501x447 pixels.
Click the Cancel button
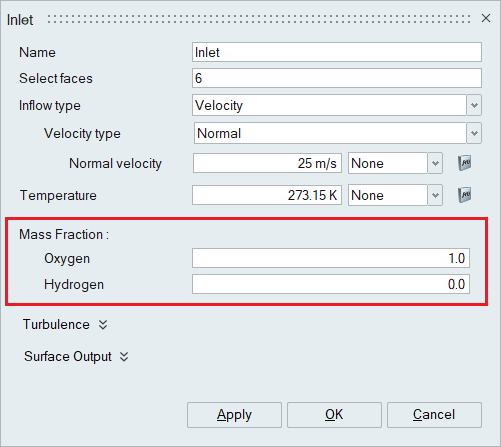pyautogui.click(x=434, y=415)
